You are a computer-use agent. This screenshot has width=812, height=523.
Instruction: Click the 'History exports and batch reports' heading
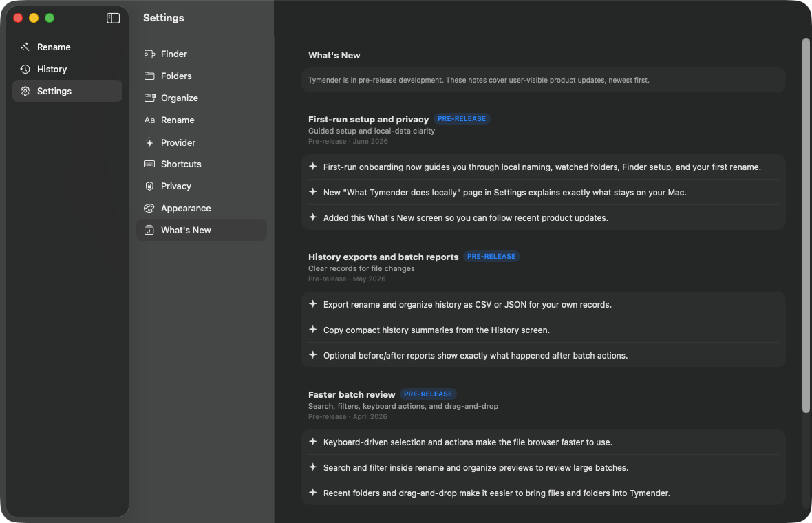tap(383, 257)
